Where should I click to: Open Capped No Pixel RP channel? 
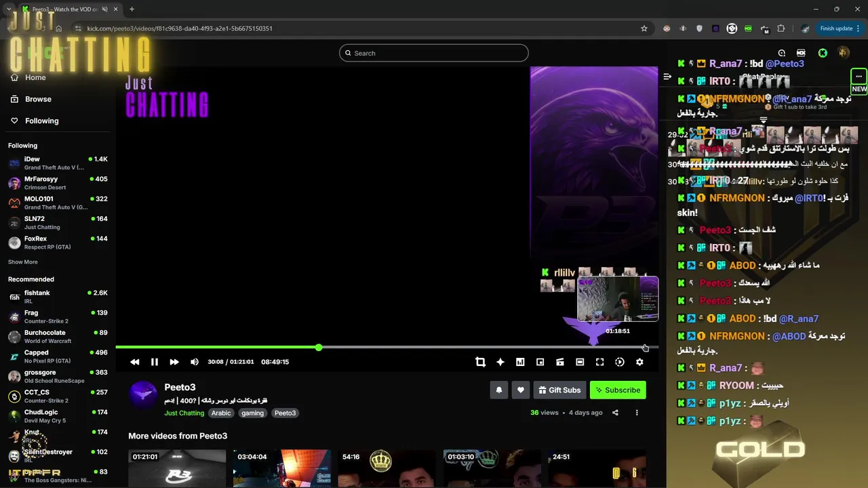click(58, 357)
